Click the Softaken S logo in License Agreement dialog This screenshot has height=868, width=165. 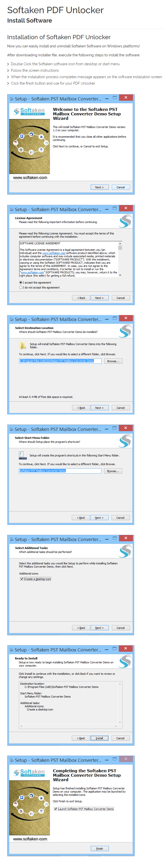(x=125, y=221)
